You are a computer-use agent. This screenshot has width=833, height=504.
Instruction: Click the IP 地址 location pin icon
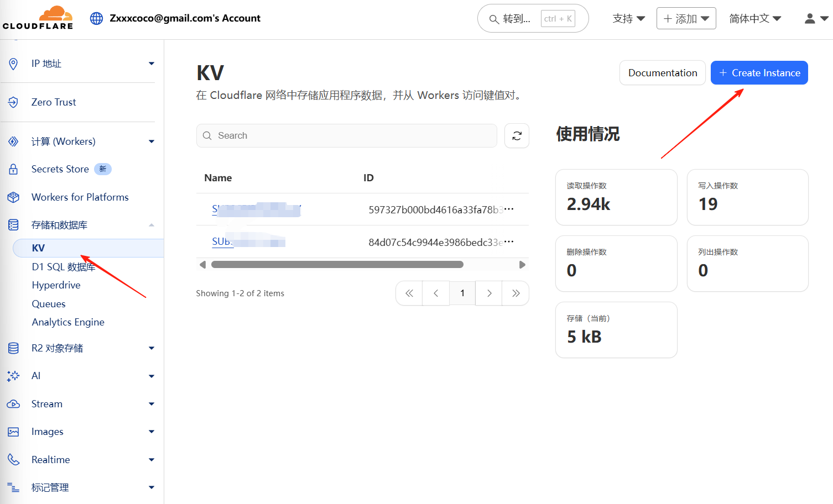coord(13,64)
